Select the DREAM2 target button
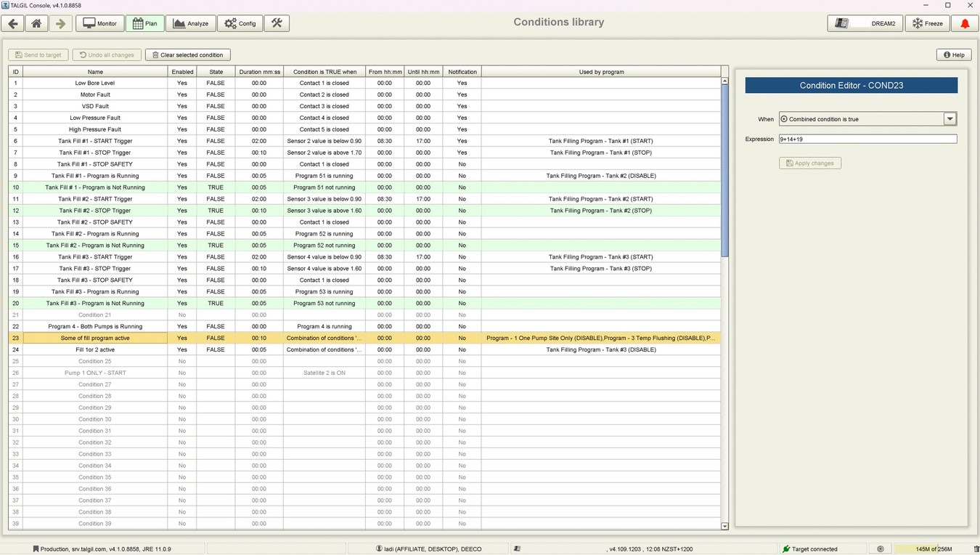Viewport: 980px width, 555px height. [x=865, y=23]
